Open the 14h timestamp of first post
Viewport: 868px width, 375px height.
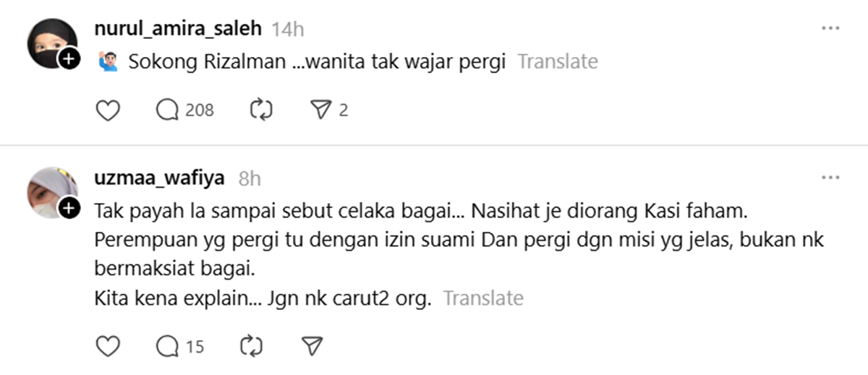(287, 29)
